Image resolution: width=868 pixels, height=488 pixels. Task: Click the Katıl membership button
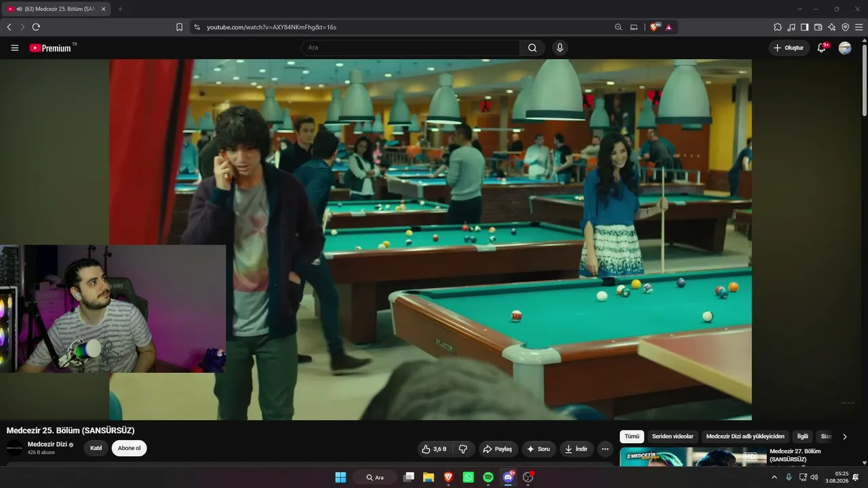click(x=96, y=448)
